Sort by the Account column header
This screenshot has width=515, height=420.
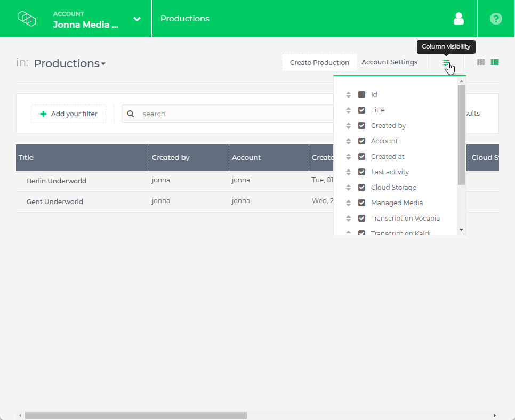[269, 158]
